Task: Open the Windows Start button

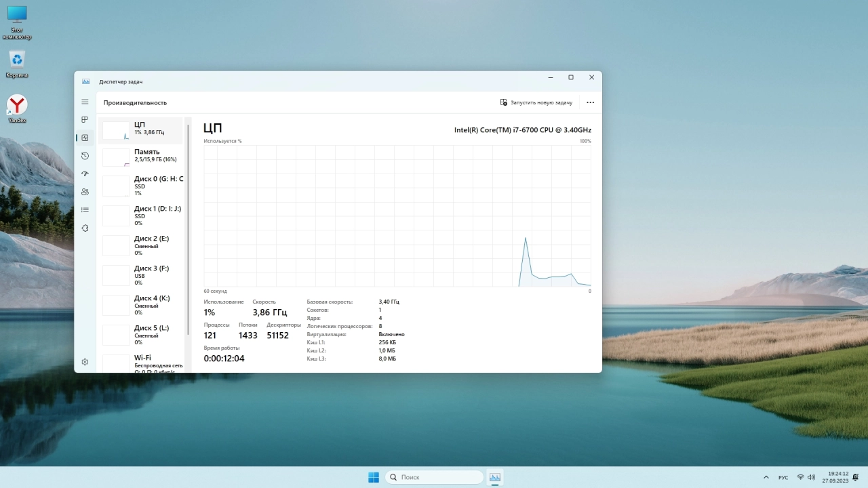Action: [x=374, y=477]
